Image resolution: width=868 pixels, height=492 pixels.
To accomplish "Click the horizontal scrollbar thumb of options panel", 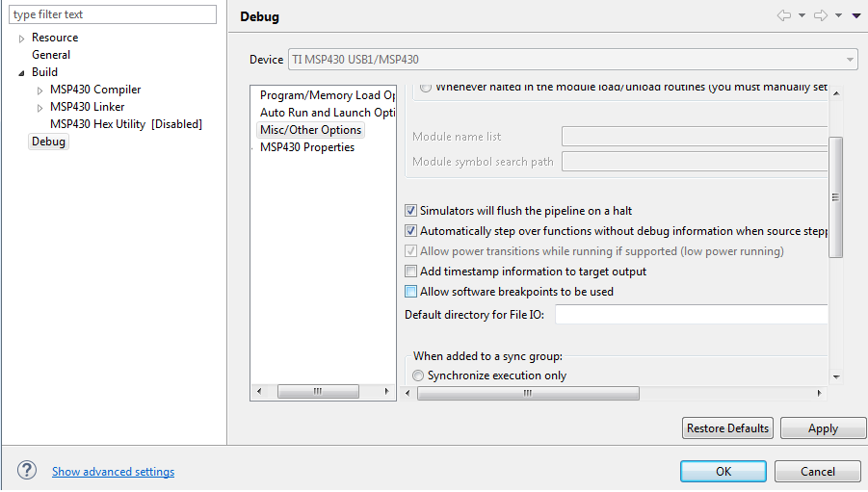I will pos(527,393).
